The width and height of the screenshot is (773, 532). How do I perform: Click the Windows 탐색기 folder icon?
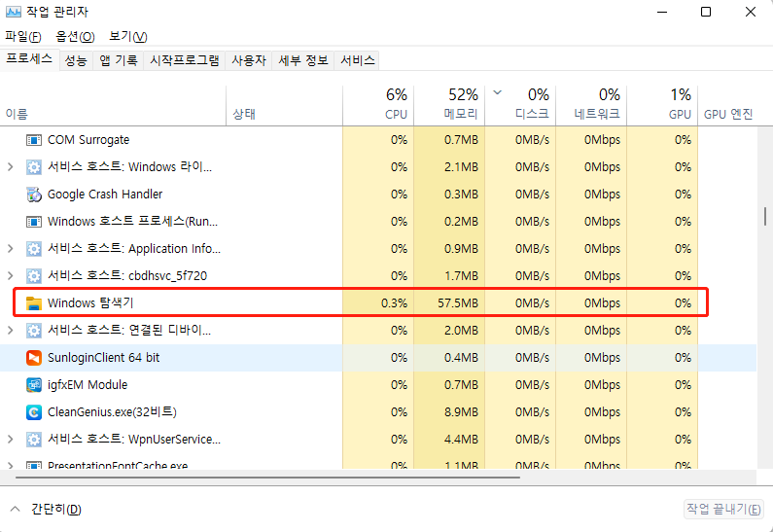point(34,303)
